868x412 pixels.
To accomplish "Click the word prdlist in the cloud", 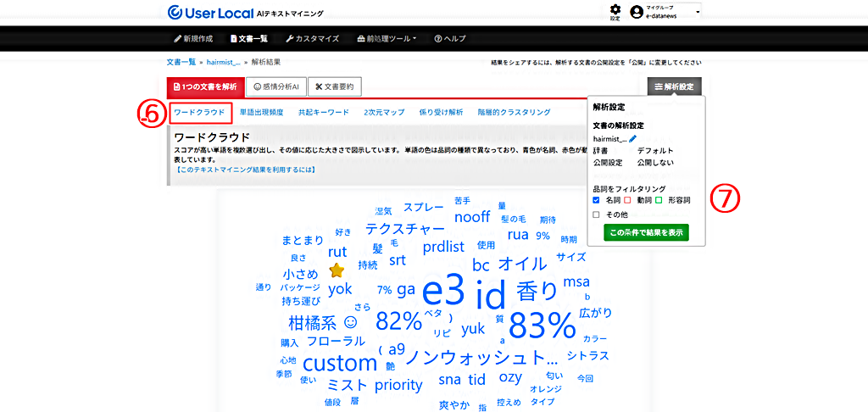I will [x=443, y=247].
